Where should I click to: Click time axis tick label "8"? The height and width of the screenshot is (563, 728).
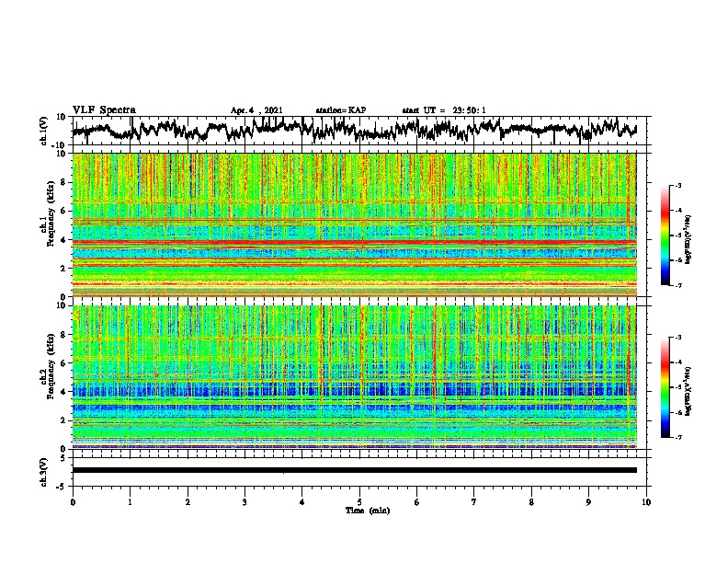tap(531, 502)
